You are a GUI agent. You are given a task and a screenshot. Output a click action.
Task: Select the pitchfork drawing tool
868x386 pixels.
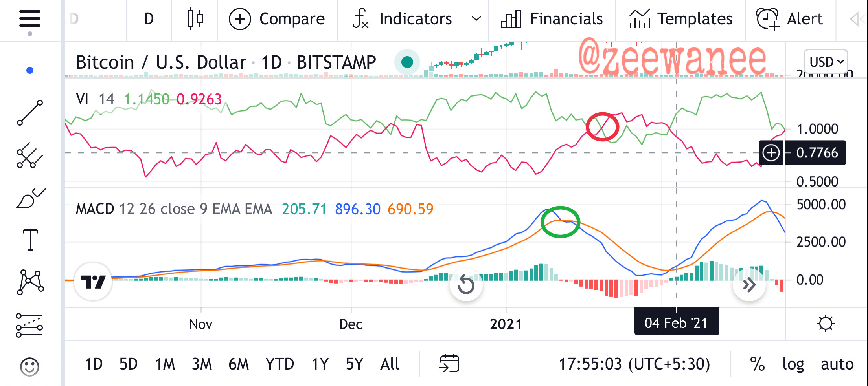click(30, 155)
